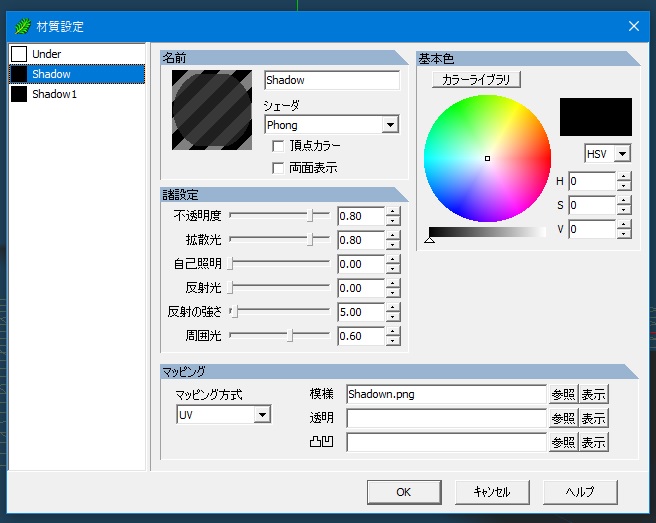
Task: Adjust the 拡散光 diffuse slider
Action: [279, 239]
